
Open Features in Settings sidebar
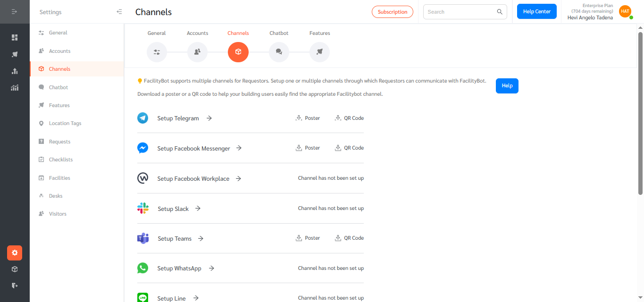coord(76,105)
